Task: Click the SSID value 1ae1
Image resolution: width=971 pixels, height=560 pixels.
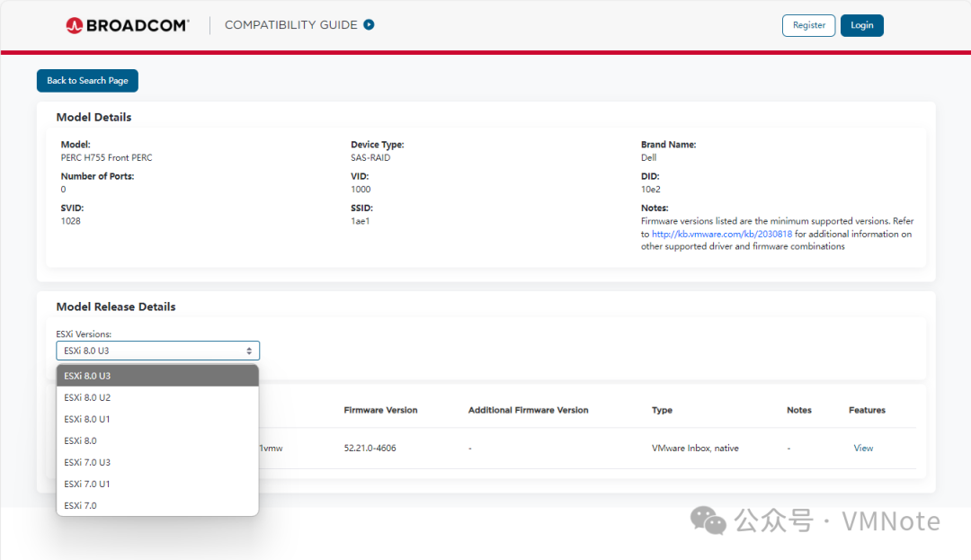Action: (360, 221)
